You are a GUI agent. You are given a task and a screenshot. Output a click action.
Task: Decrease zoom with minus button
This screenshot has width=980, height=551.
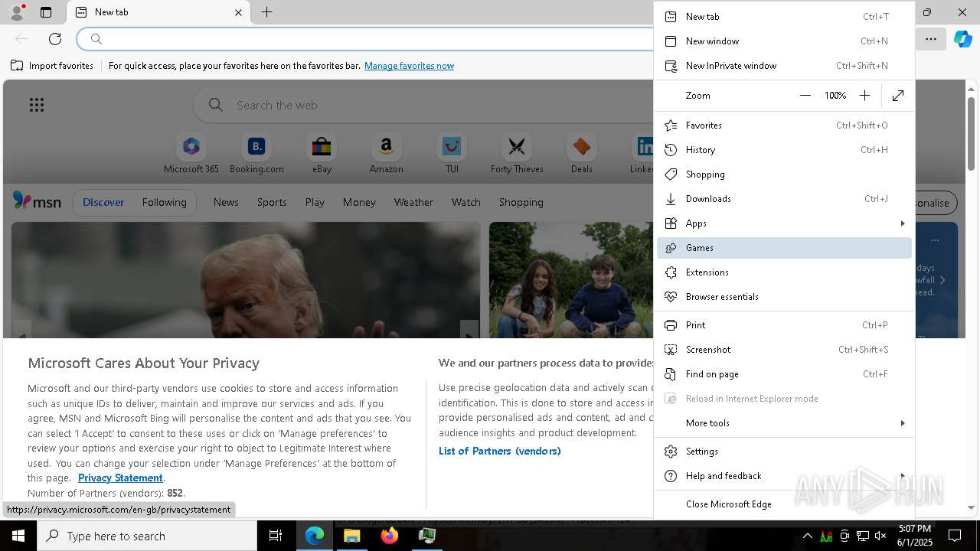point(805,96)
